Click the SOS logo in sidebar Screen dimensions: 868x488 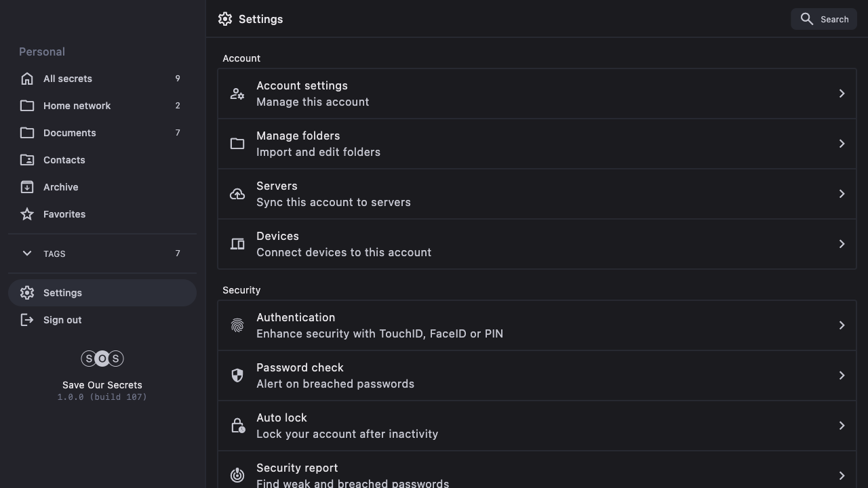click(102, 359)
